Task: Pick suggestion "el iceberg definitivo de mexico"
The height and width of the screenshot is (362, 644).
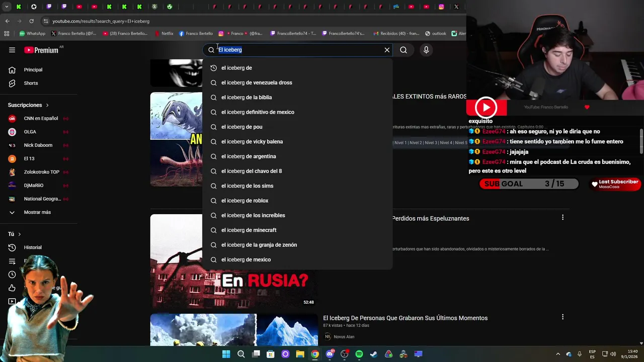Action: [297, 112]
